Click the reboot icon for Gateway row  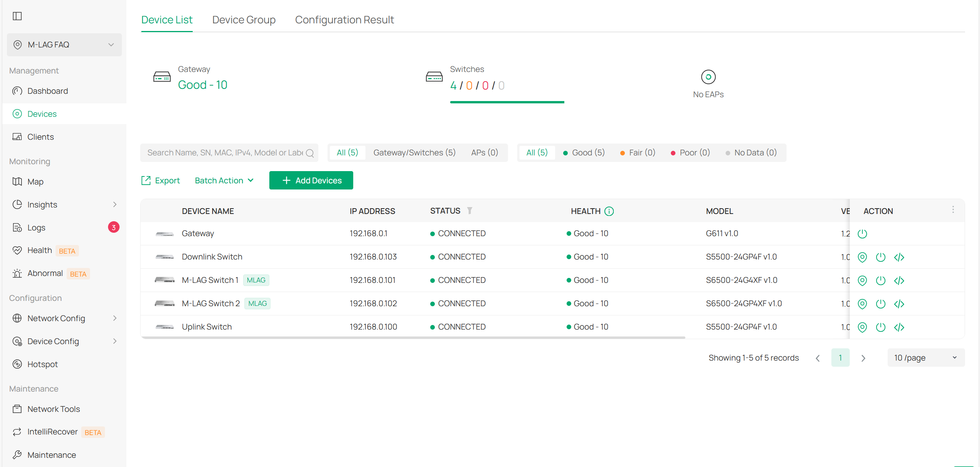point(862,234)
